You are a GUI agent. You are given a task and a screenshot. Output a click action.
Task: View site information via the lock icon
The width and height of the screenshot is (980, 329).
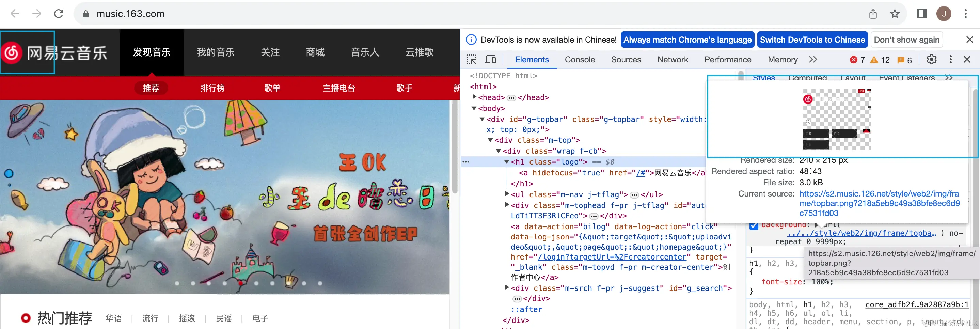[x=85, y=14]
